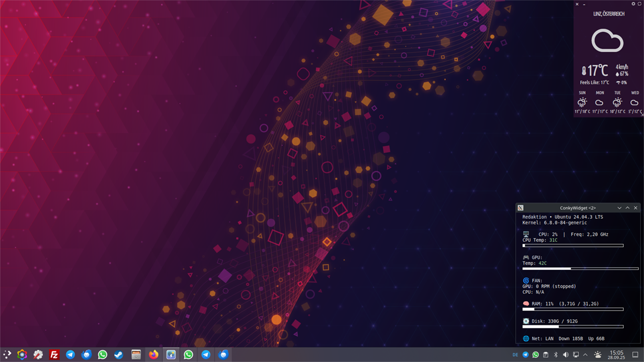
Task: Open Steam from the taskbar
Action: pos(119,354)
